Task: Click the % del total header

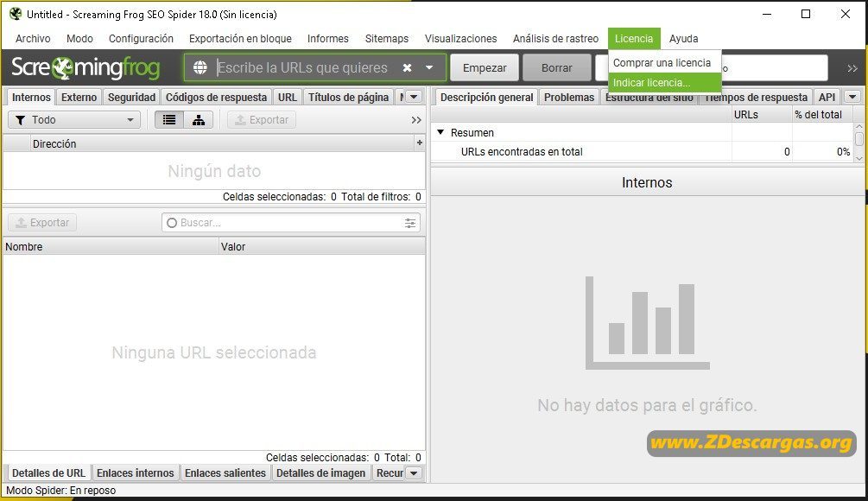Action: (x=823, y=115)
